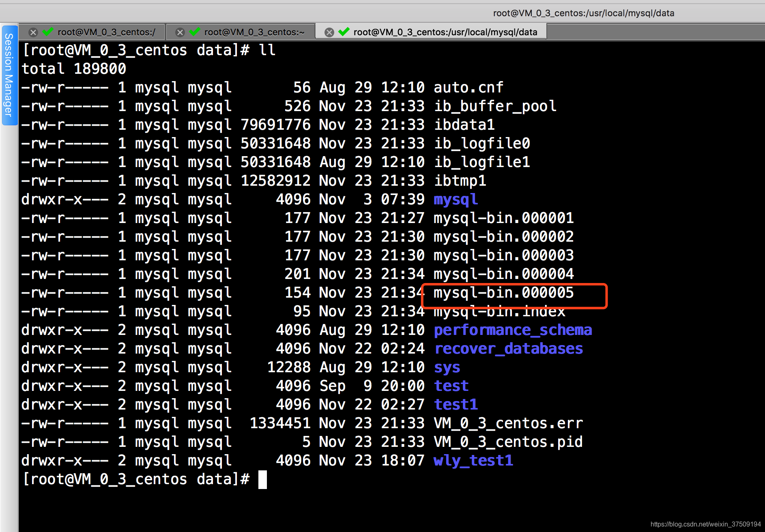Click the recover_databases directory name
This screenshot has height=532, width=765.
click(508, 348)
